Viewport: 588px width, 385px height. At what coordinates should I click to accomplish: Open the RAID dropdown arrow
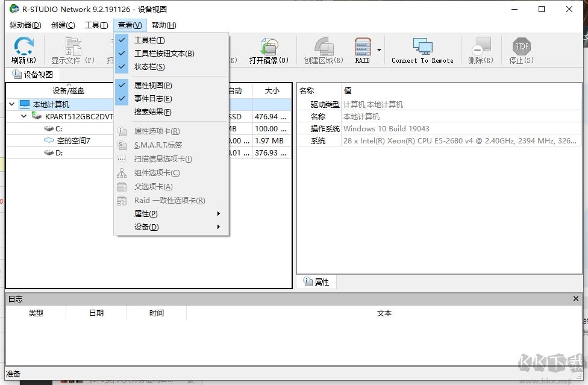379,50
